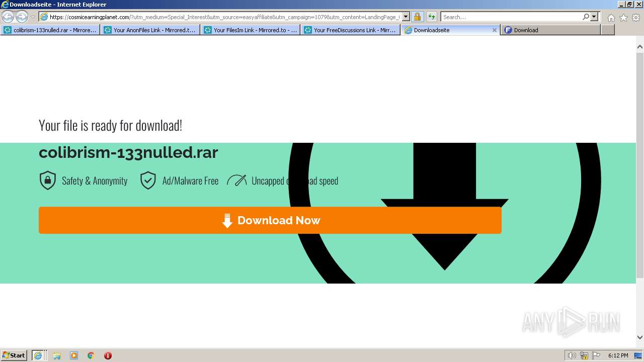Image resolution: width=644 pixels, height=362 pixels.
Task: Click the colibrism-133nulled.rar file name
Action: 128,152
